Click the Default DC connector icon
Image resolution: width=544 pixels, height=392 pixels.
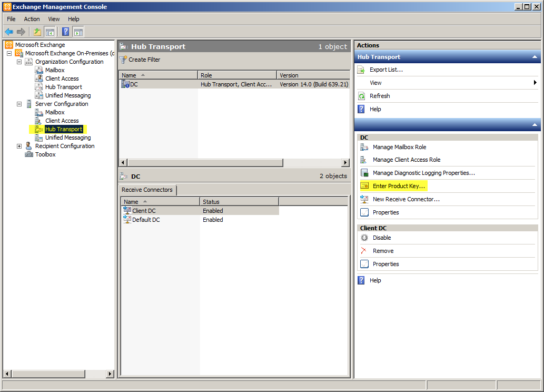(127, 219)
